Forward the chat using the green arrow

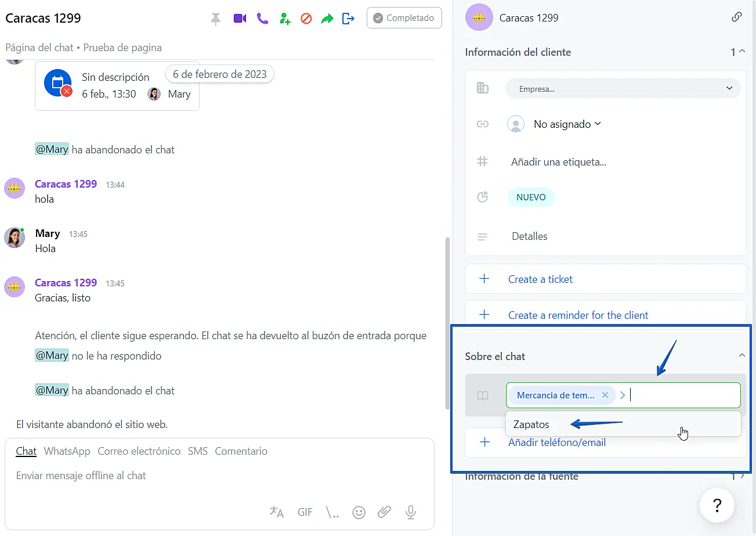(x=327, y=19)
